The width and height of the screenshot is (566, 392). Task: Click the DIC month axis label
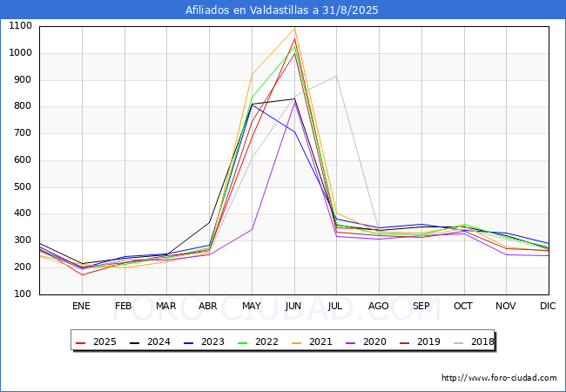[548, 306]
